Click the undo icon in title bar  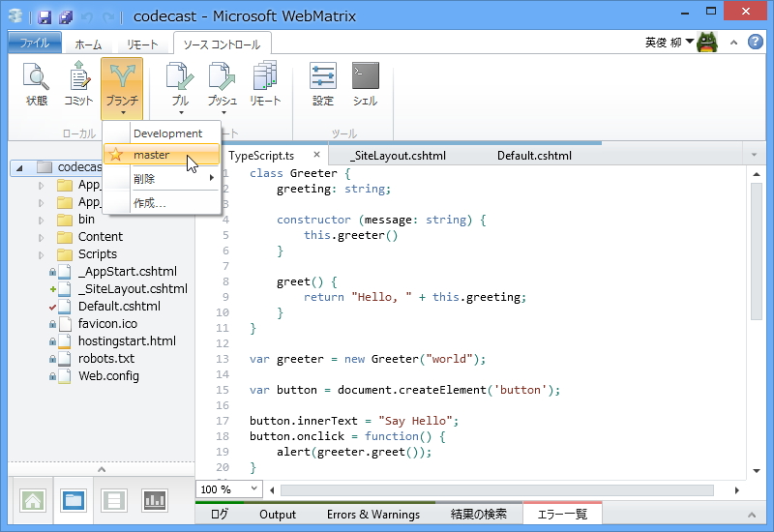point(87,17)
